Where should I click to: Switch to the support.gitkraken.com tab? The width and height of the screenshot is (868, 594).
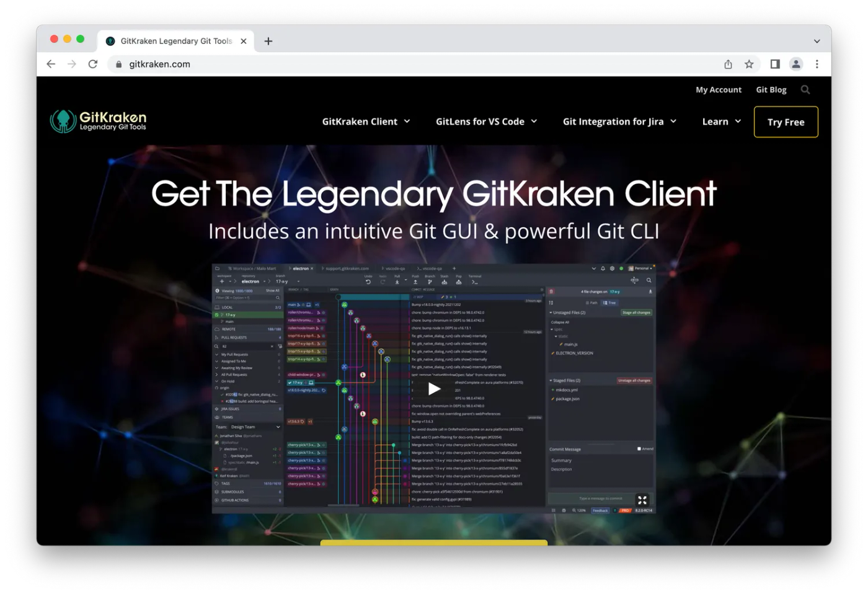click(347, 268)
